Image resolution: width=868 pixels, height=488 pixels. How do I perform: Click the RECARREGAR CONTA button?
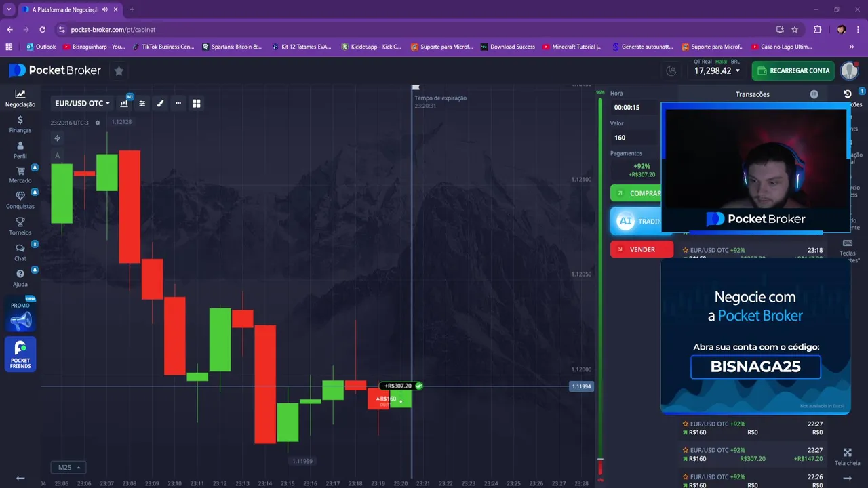click(793, 70)
